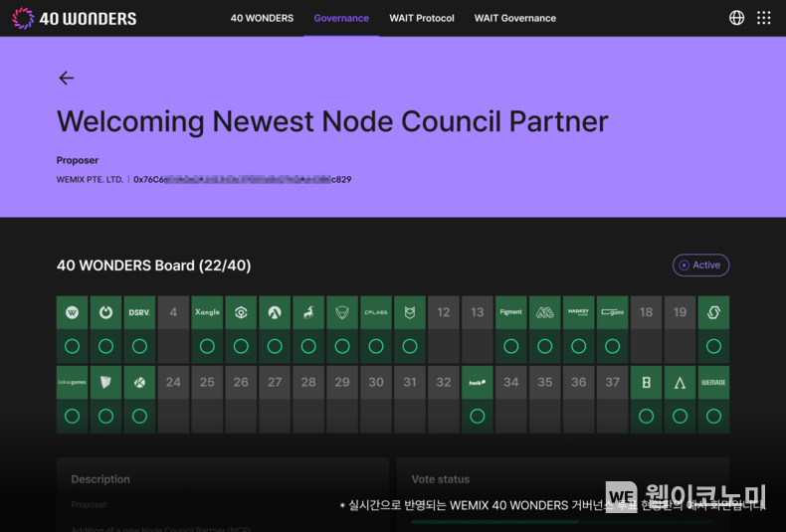The height and width of the screenshot is (532, 786).
Task: Click empty board slot 30
Action: [376, 382]
